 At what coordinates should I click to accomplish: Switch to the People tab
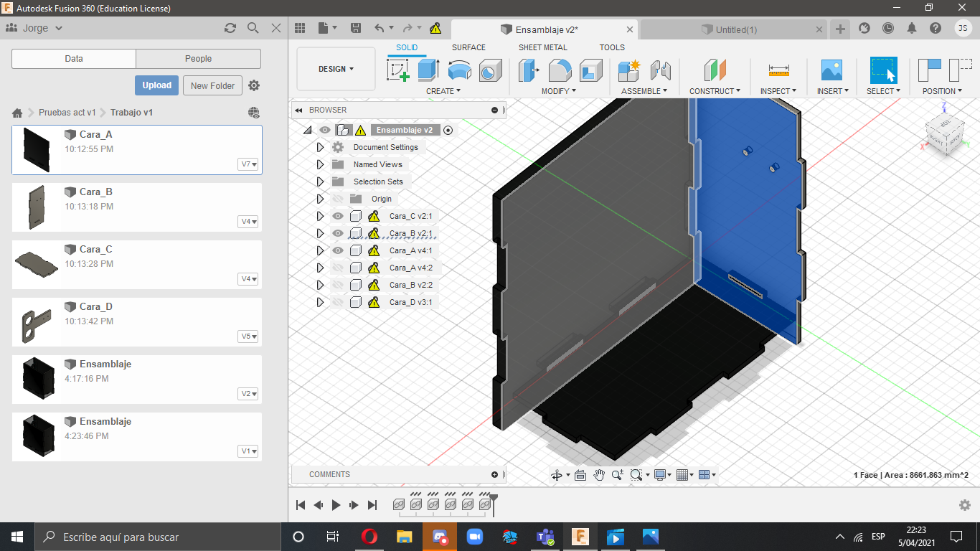(x=199, y=59)
